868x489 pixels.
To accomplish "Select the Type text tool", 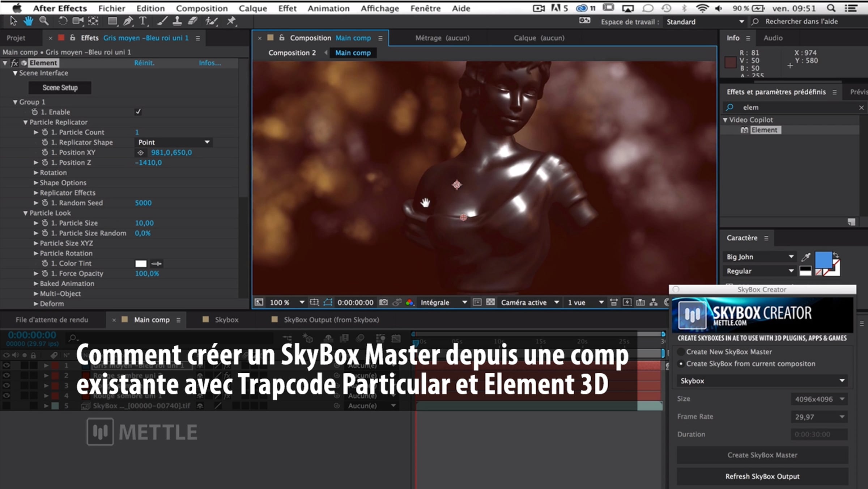I will (143, 21).
